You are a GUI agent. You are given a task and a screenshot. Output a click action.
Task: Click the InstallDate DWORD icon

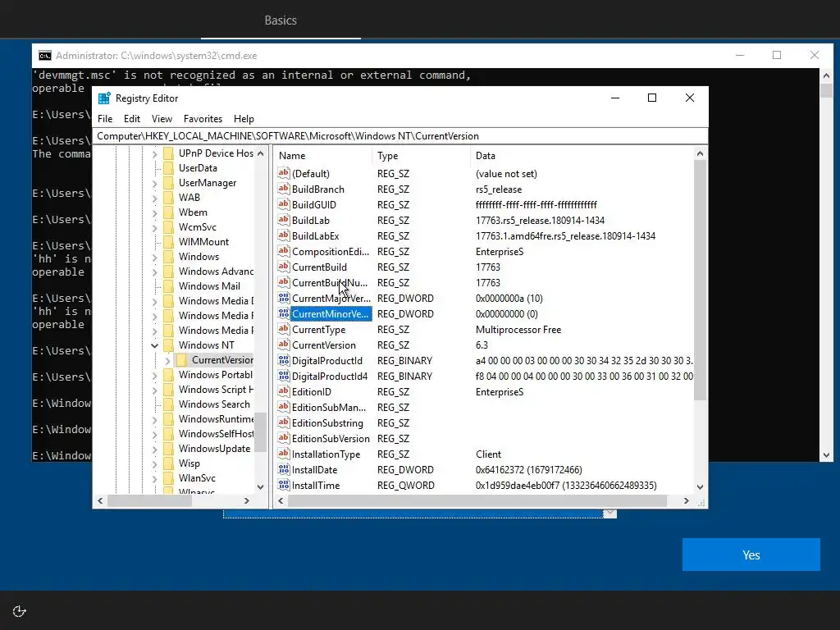(283, 469)
